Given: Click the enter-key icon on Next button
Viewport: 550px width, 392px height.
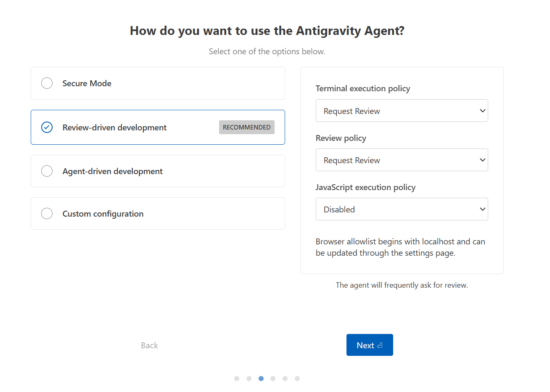Looking at the screenshot, I should (380, 345).
